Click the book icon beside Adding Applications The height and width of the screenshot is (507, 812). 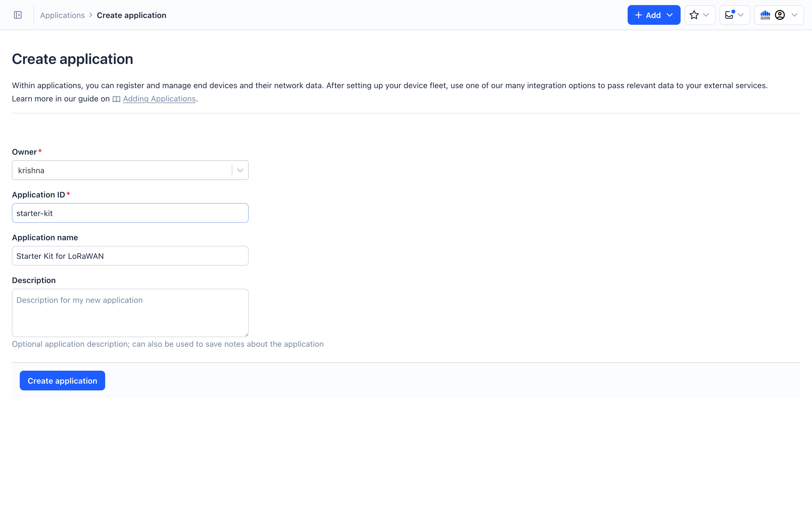(116, 99)
